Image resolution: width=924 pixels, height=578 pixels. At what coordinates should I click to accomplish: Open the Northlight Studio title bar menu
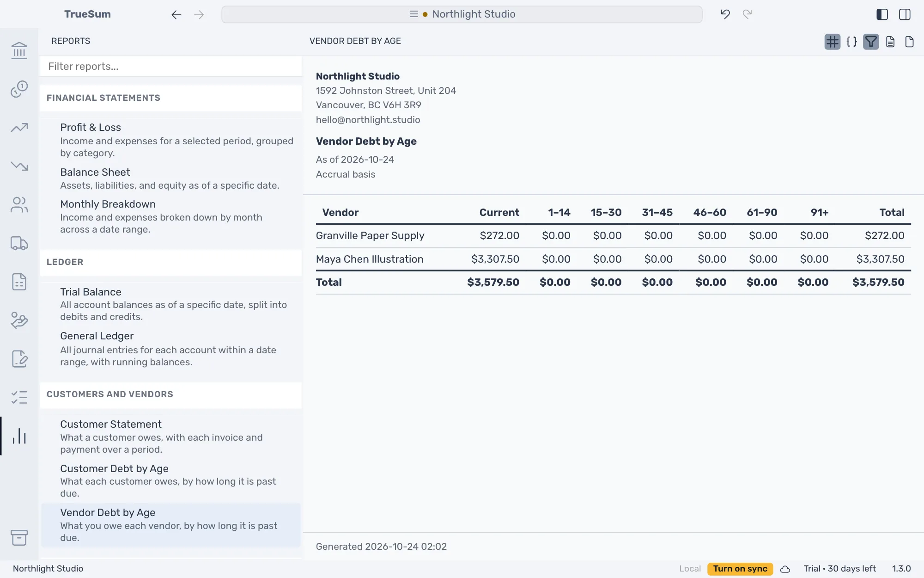click(462, 14)
